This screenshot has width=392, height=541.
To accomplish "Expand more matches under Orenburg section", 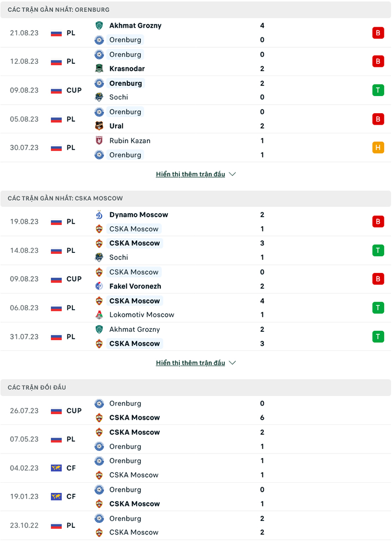I will pyautogui.click(x=190, y=174).
